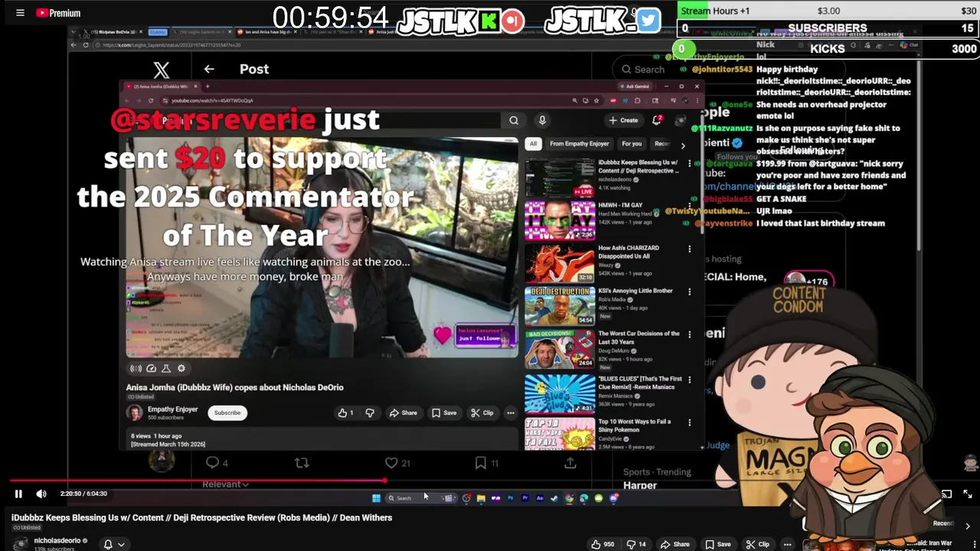This screenshot has height=551, width=980.
Task: Open more actions ellipsis beside bottom Clip
Action: 787,544
